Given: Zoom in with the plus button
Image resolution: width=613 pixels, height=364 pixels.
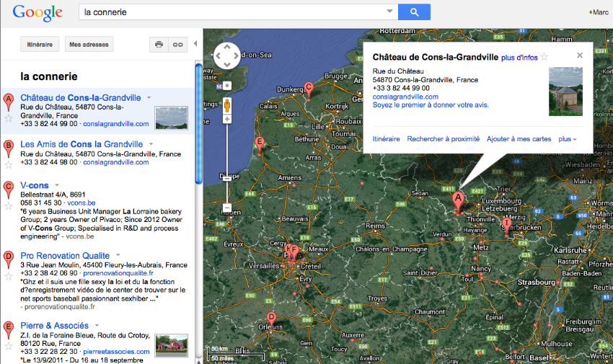Looking at the screenshot, I should coord(227,119).
